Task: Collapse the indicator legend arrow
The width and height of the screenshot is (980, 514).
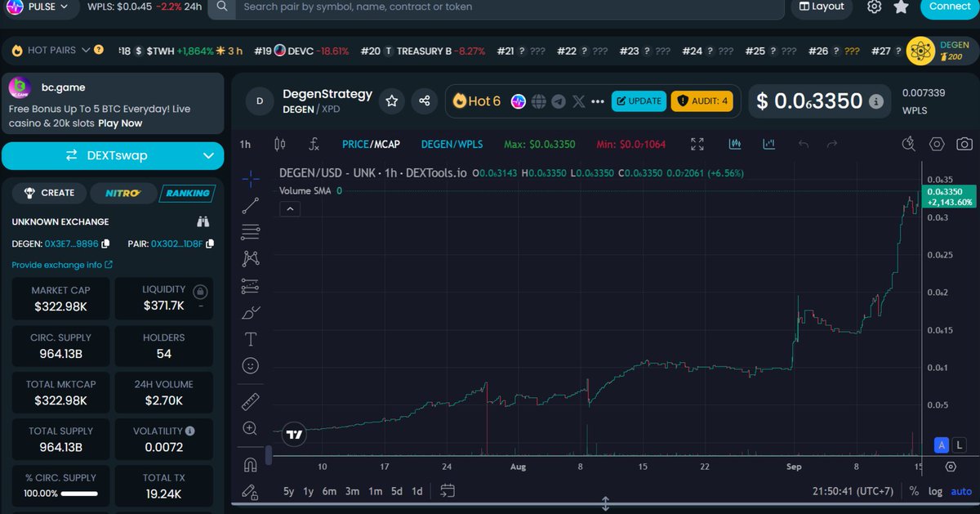Action: point(290,209)
